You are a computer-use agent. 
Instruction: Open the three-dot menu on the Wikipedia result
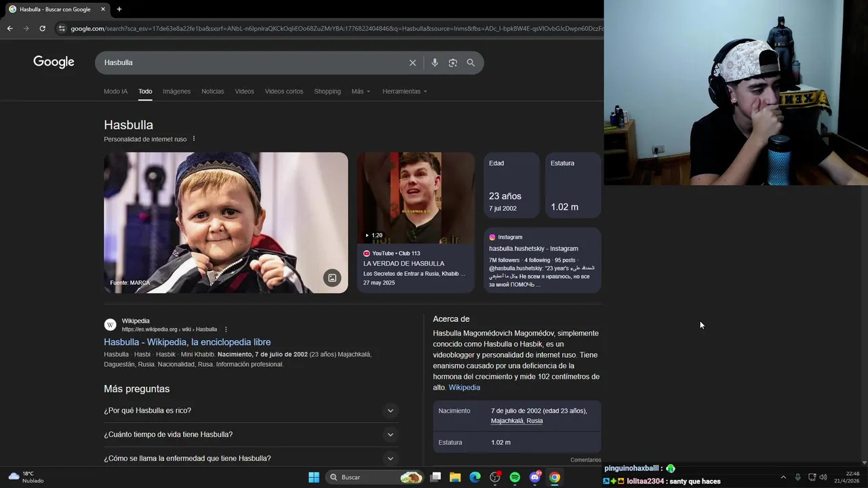[226, 329]
